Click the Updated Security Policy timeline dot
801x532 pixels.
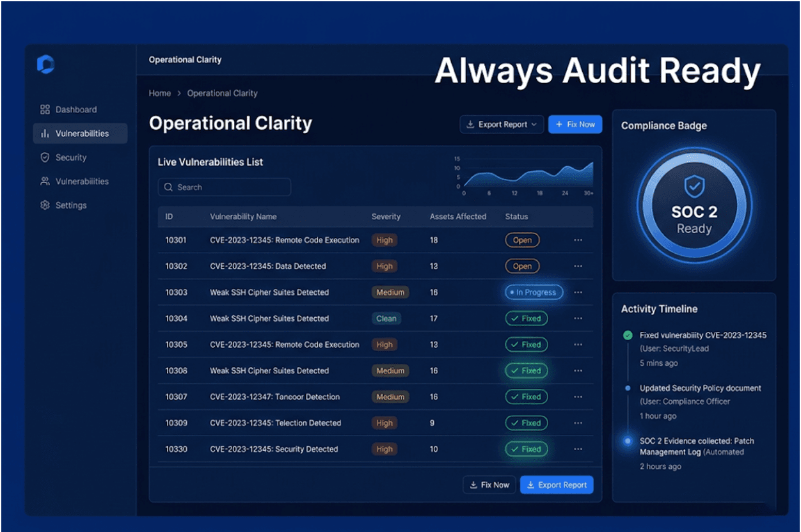628,388
